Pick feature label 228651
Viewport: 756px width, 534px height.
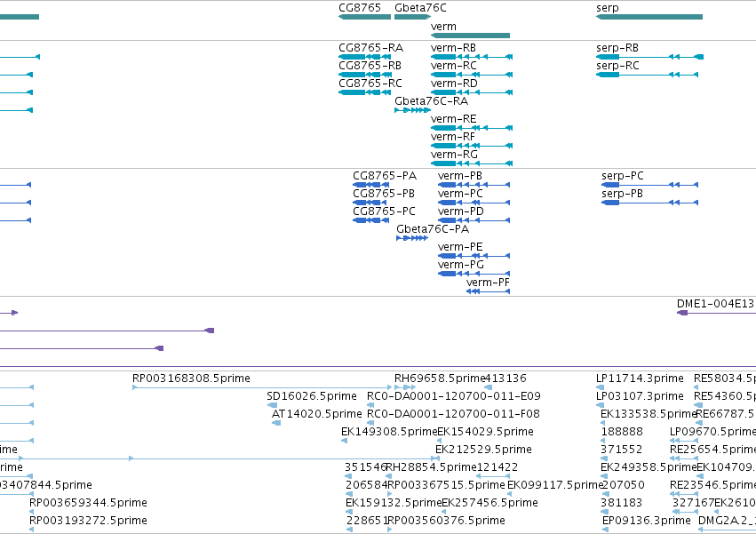(x=367, y=521)
